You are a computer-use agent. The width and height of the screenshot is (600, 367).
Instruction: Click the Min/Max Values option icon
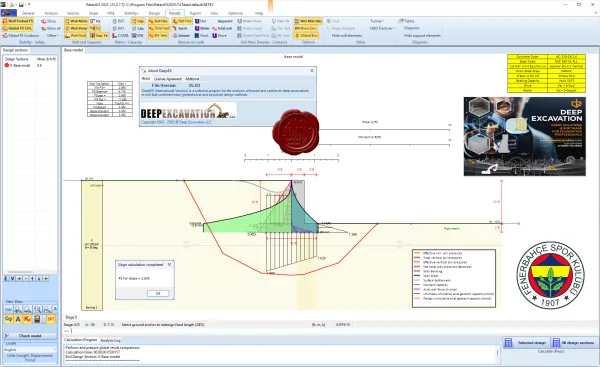[x=297, y=21]
